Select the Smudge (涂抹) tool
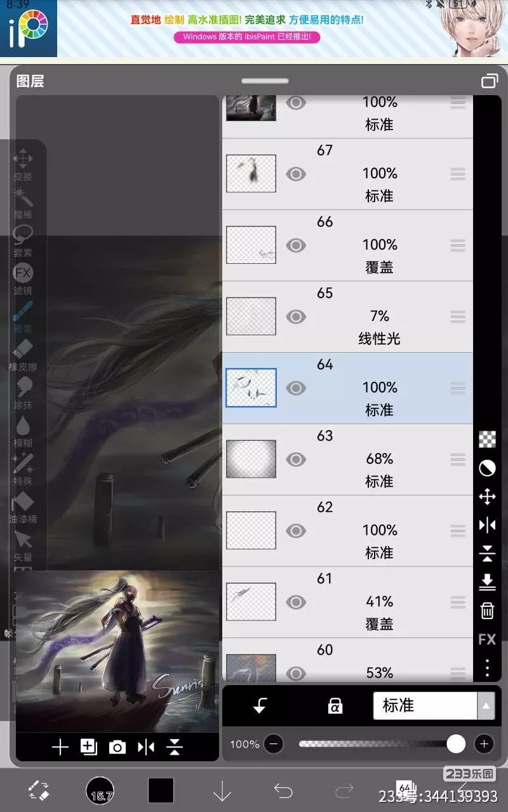 tap(23, 392)
